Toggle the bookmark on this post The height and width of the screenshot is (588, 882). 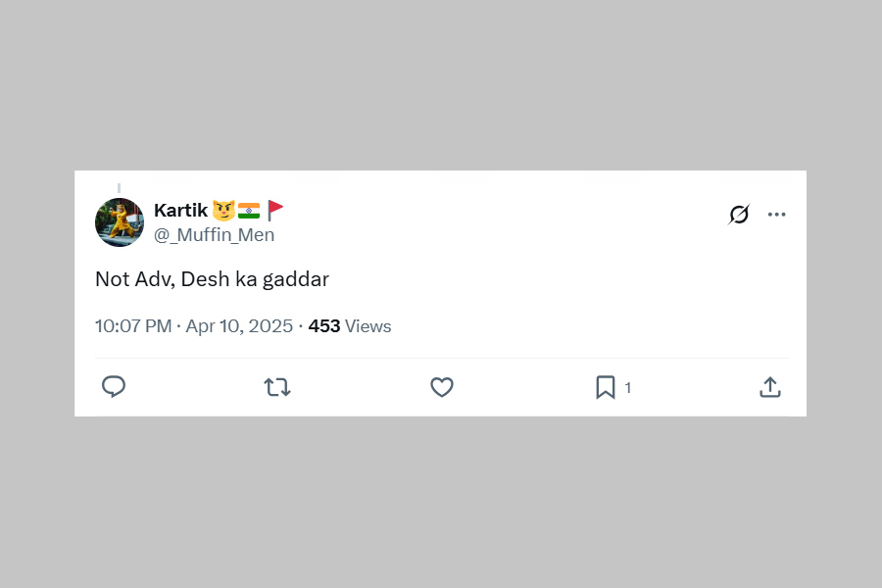click(606, 387)
